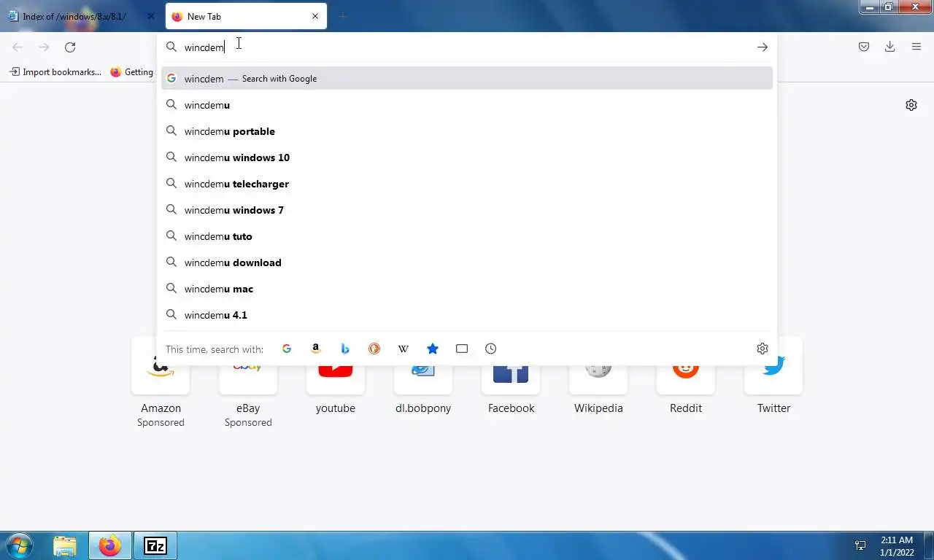Open the Downloads panel icon
934x560 pixels.
click(x=890, y=47)
